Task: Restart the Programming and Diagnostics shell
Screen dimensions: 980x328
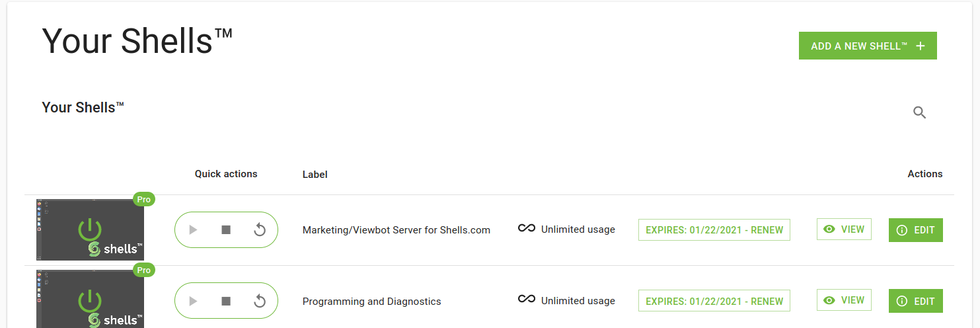Action: coord(260,301)
